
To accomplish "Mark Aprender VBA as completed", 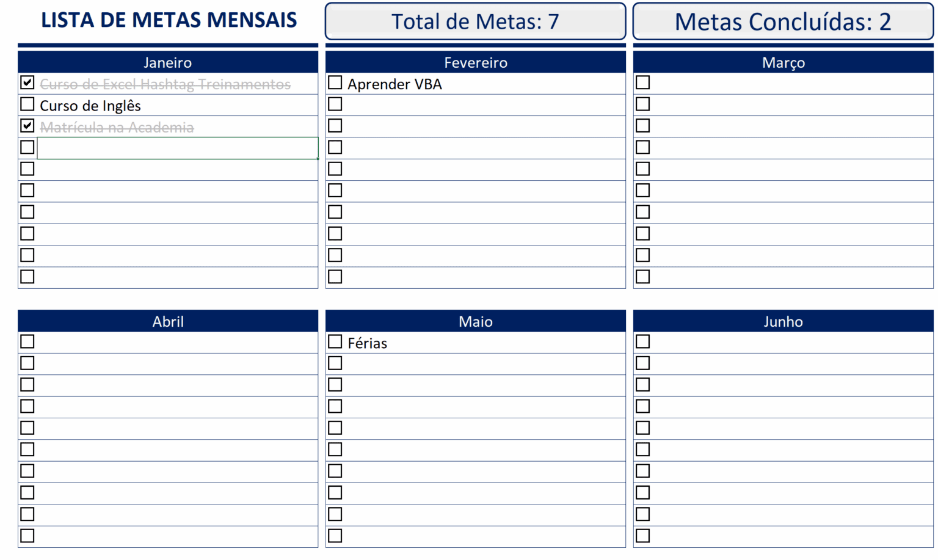I will point(335,82).
